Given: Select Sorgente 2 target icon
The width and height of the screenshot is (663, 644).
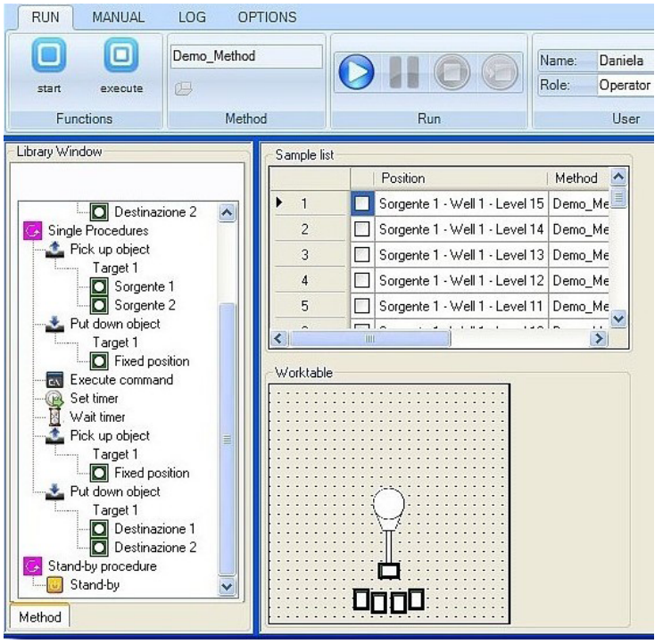Looking at the screenshot, I should pos(99,305).
